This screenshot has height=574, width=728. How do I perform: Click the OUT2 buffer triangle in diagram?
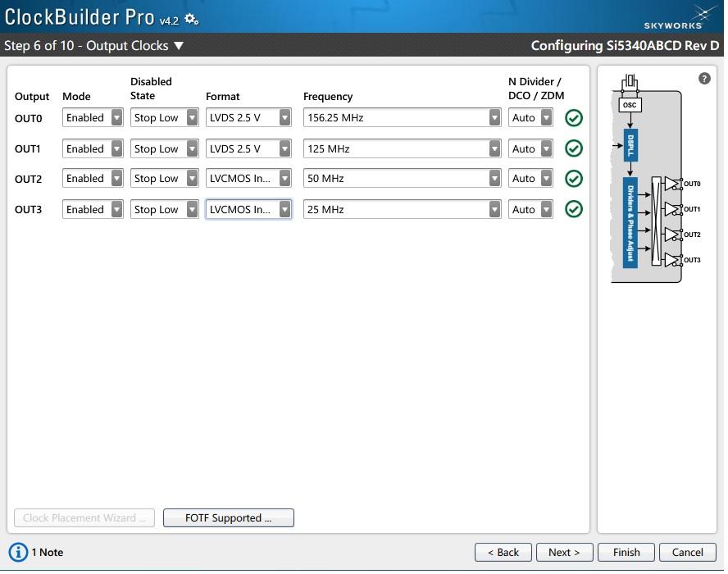coord(671,235)
